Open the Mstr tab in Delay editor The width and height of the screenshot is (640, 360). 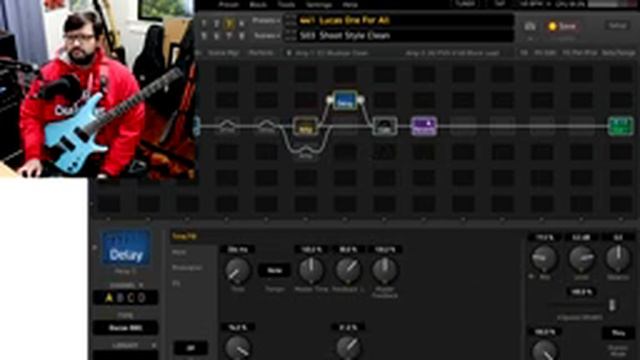click(179, 252)
